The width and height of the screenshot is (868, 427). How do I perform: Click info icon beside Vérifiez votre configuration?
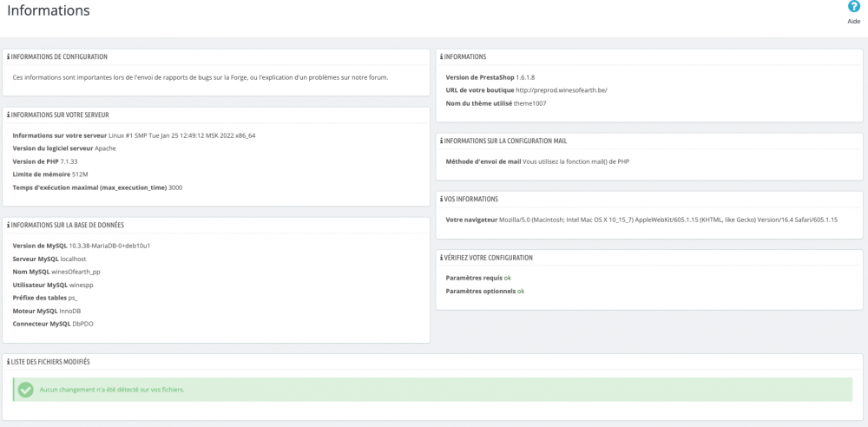(442, 258)
